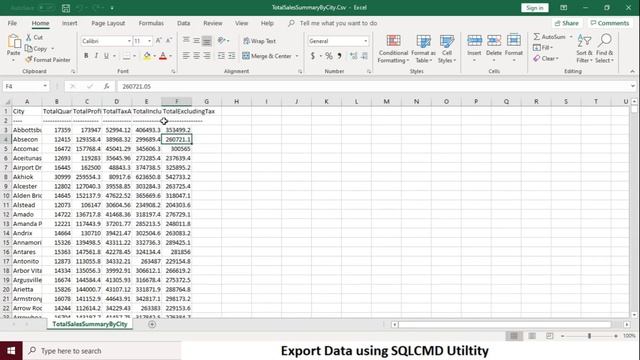Click the Accounting dollar format icon
The width and height of the screenshot is (640, 360).
pos(313,56)
